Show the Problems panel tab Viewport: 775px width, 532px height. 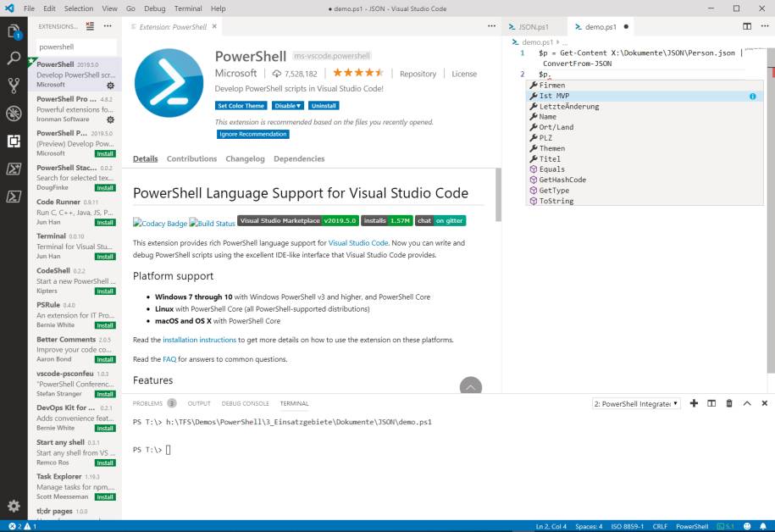pos(147,403)
